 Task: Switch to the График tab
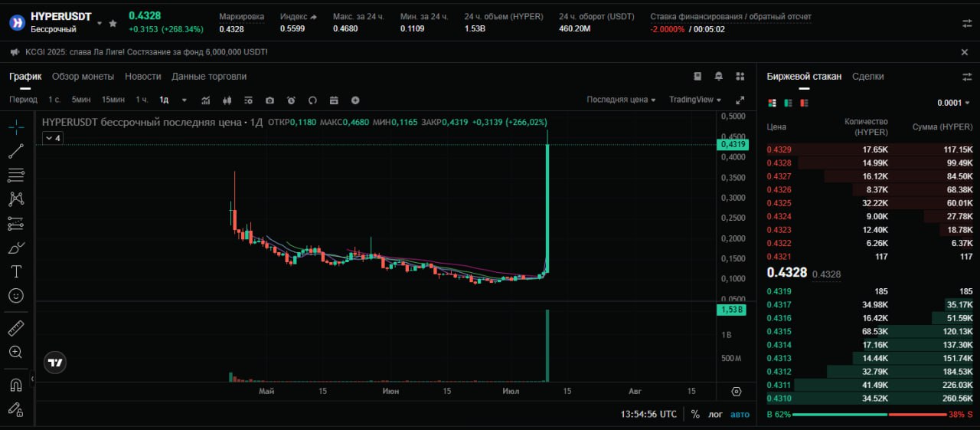coord(25,77)
